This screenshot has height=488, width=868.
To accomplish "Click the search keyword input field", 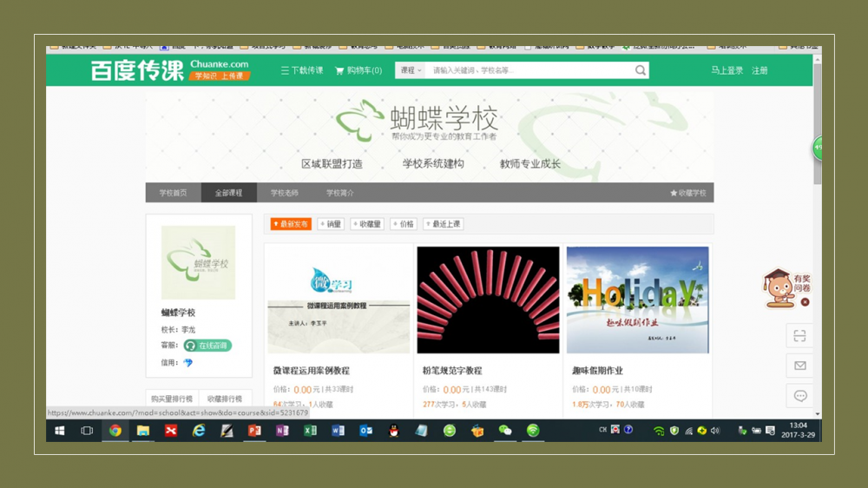I will [529, 70].
